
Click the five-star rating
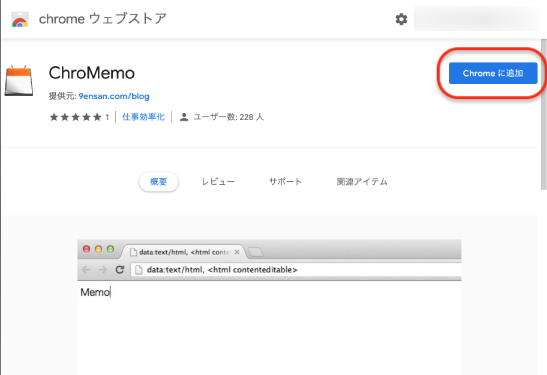[x=75, y=117]
